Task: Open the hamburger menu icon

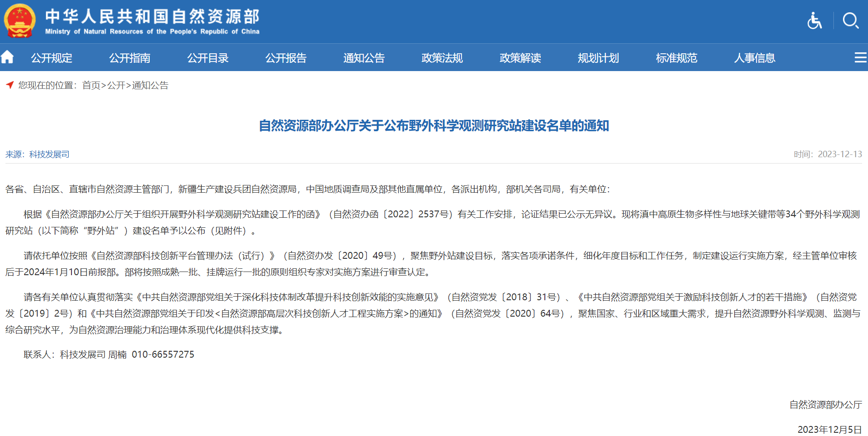Action: click(860, 57)
